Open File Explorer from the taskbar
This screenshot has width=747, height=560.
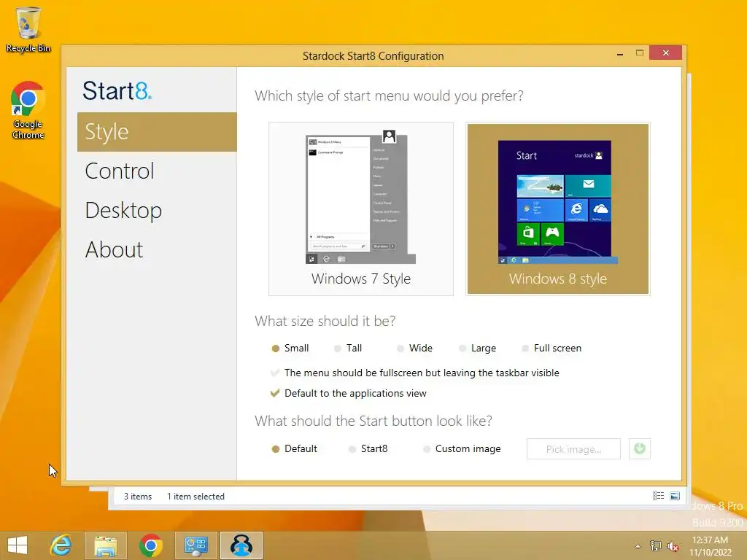click(105, 545)
